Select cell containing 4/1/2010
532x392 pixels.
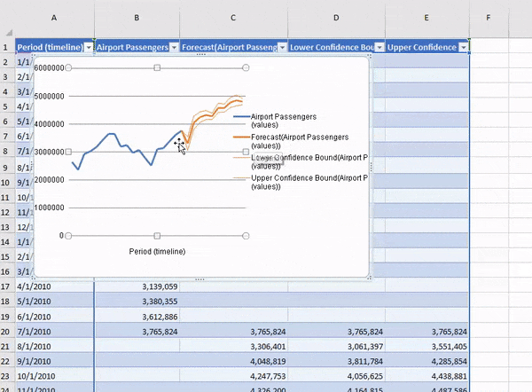[54, 286]
